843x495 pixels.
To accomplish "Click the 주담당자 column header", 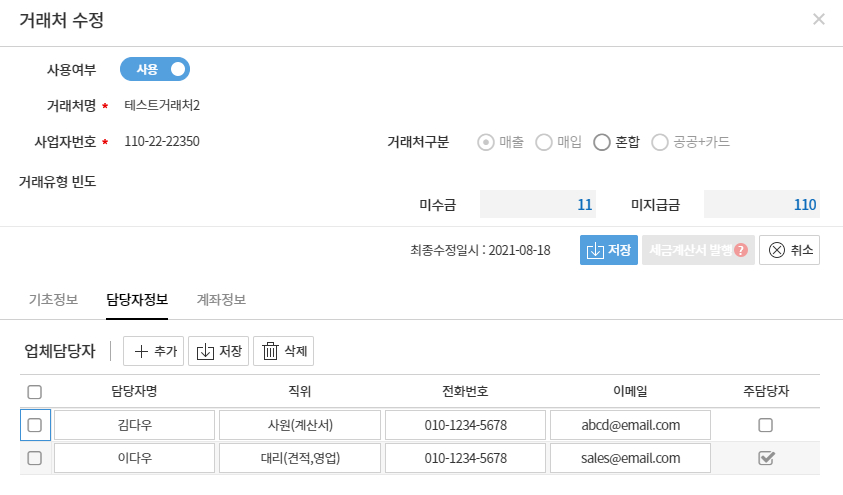I will (x=766, y=391).
